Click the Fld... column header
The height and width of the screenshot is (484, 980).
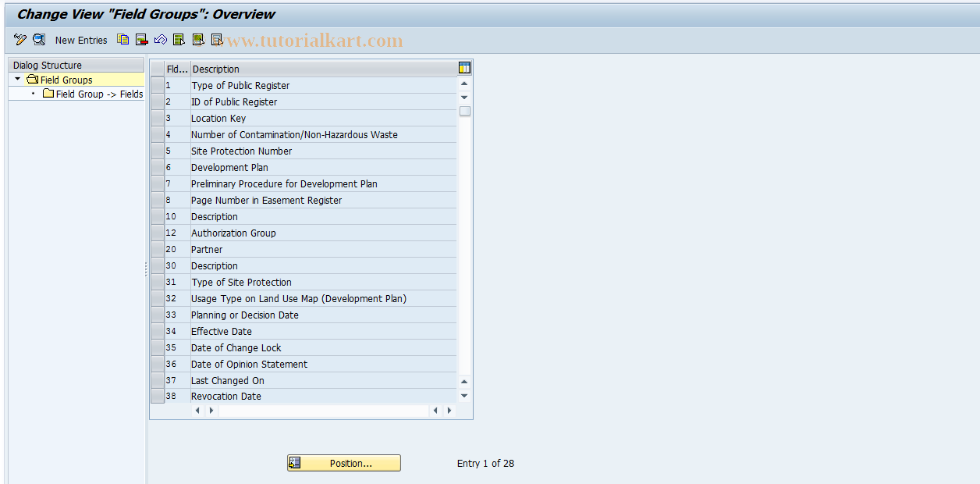pos(177,69)
